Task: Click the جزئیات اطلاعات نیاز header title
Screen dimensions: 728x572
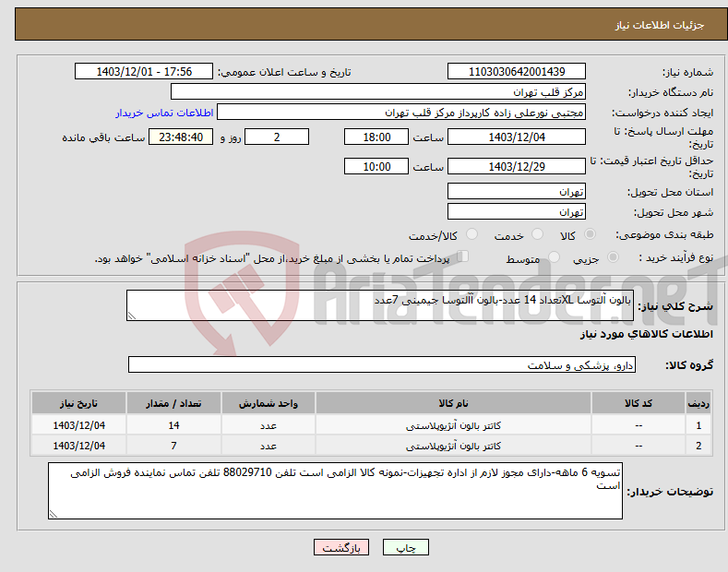Action: point(660,25)
